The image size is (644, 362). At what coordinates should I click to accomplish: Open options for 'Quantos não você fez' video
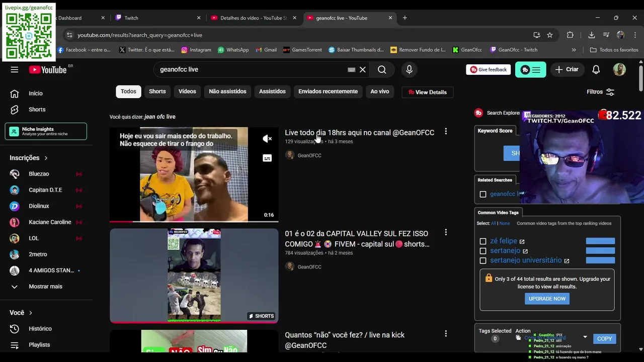[x=445, y=334]
